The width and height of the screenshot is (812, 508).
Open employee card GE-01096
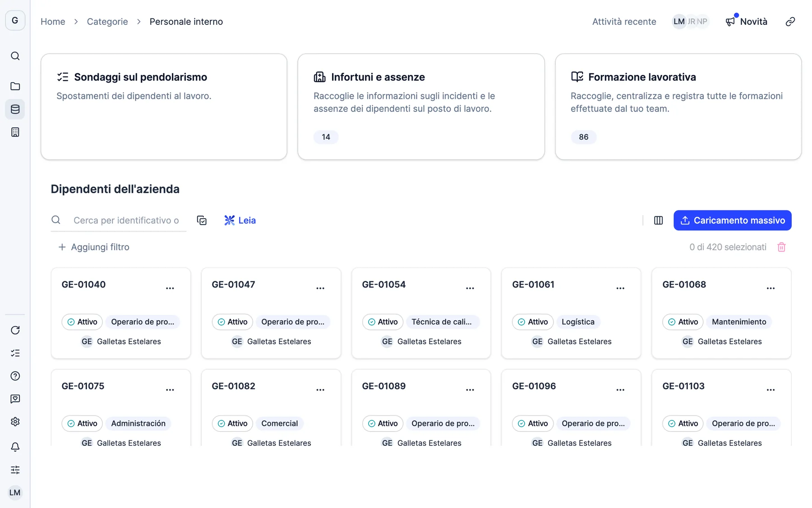tap(571, 408)
